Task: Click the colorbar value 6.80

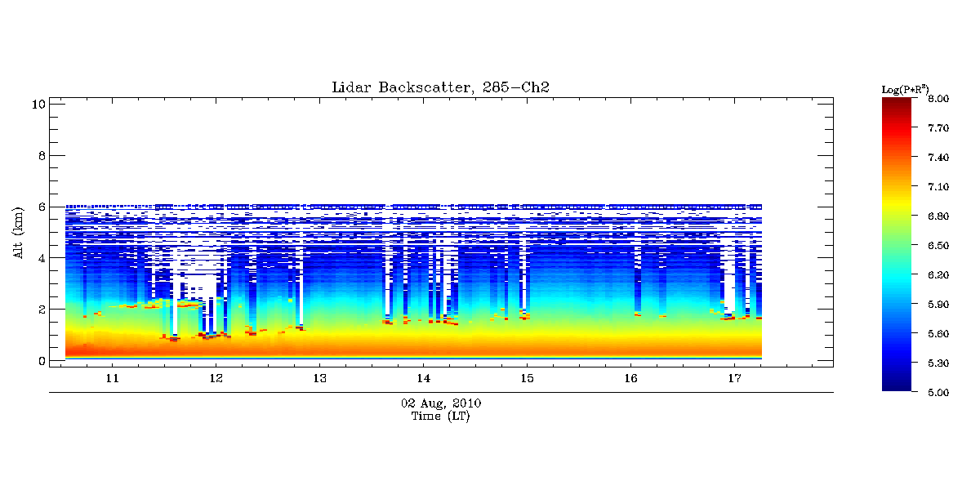Action: (x=938, y=216)
